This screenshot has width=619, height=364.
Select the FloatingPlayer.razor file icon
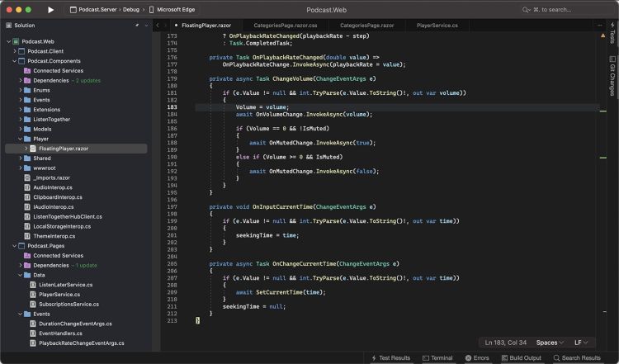coord(33,149)
